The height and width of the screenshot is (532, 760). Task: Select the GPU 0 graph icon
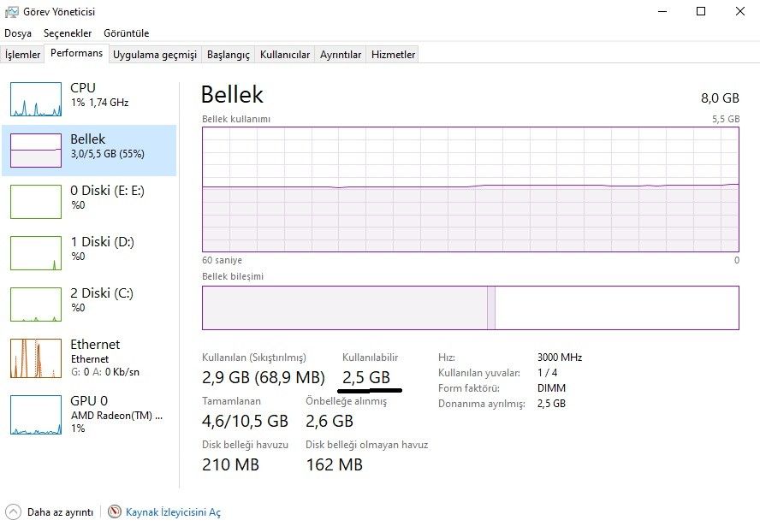(x=36, y=414)
